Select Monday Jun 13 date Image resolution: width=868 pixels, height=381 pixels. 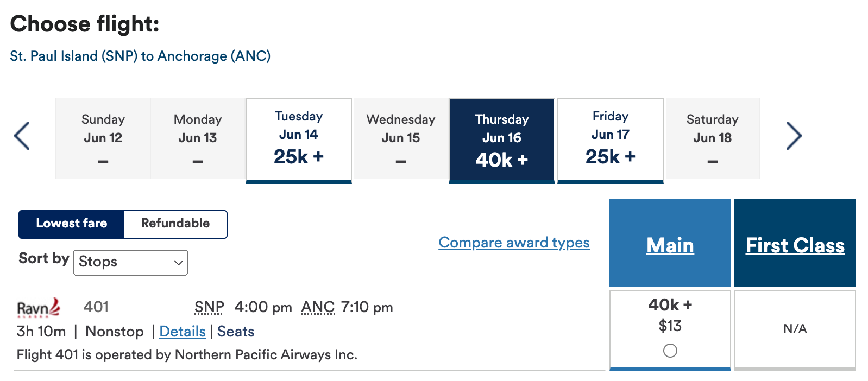pos(197,138)
